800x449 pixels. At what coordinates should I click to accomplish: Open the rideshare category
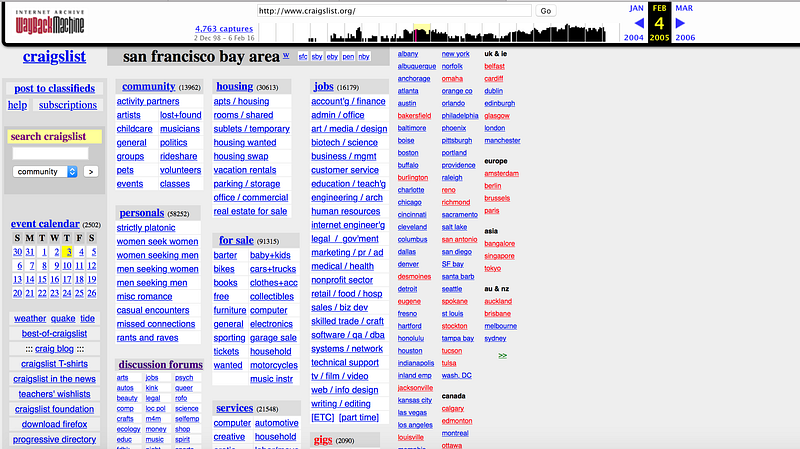click(x=179, y=157)
